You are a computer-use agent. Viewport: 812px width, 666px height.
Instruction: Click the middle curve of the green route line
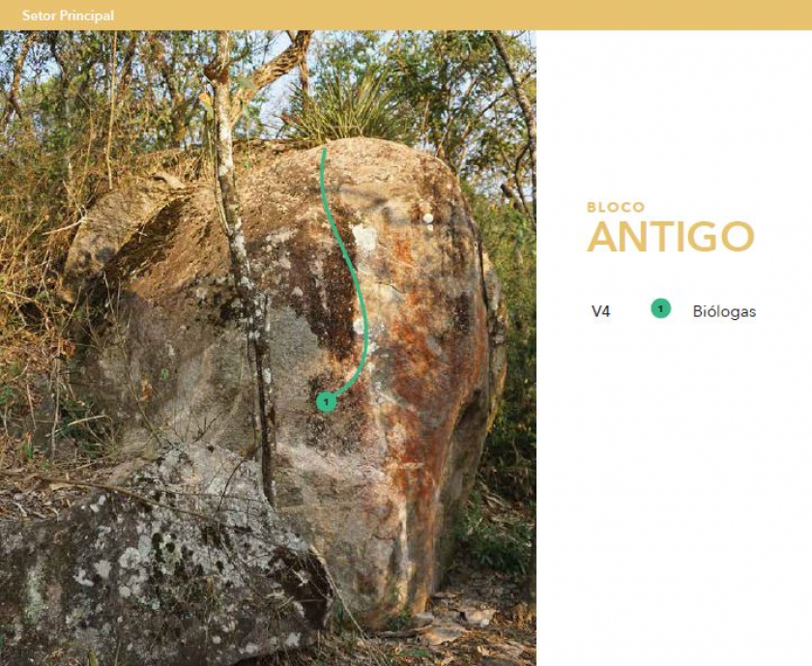coord(359,290)
